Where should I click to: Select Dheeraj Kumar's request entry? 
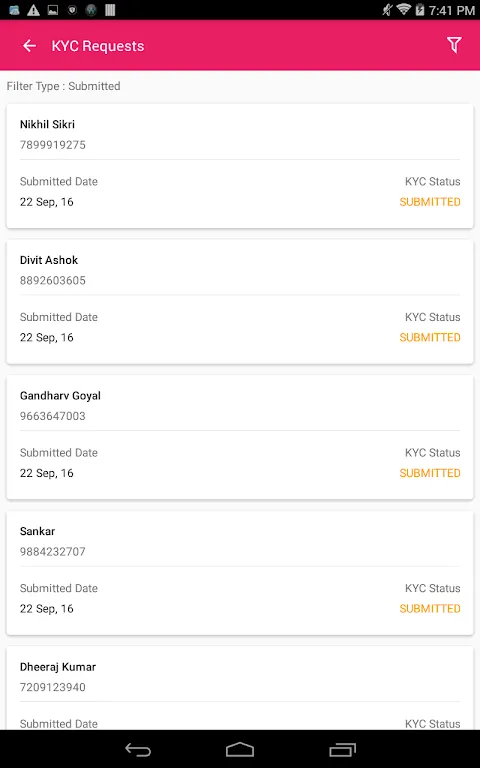(240, 688)
